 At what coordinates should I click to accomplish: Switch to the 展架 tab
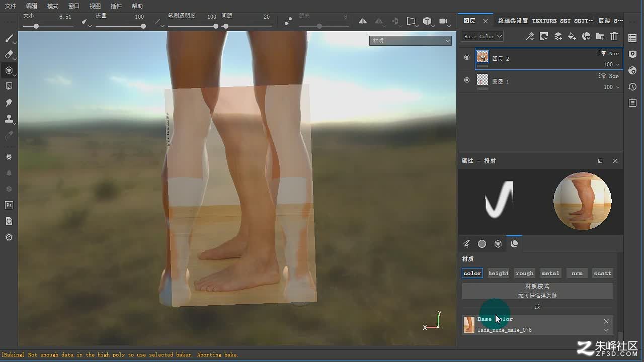(x=610, y=21)
